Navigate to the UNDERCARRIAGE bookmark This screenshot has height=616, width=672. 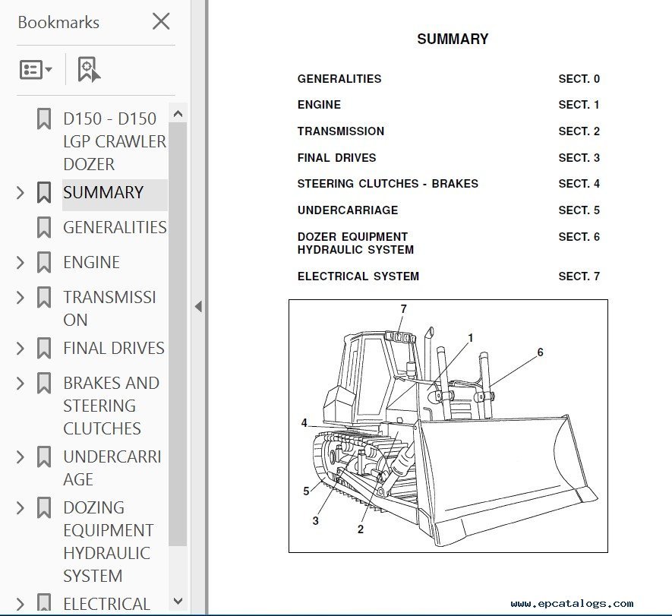tap(112, 468)
